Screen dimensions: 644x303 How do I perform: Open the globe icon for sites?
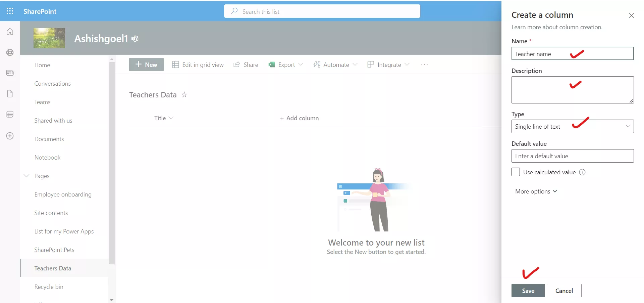click(10, 52)
